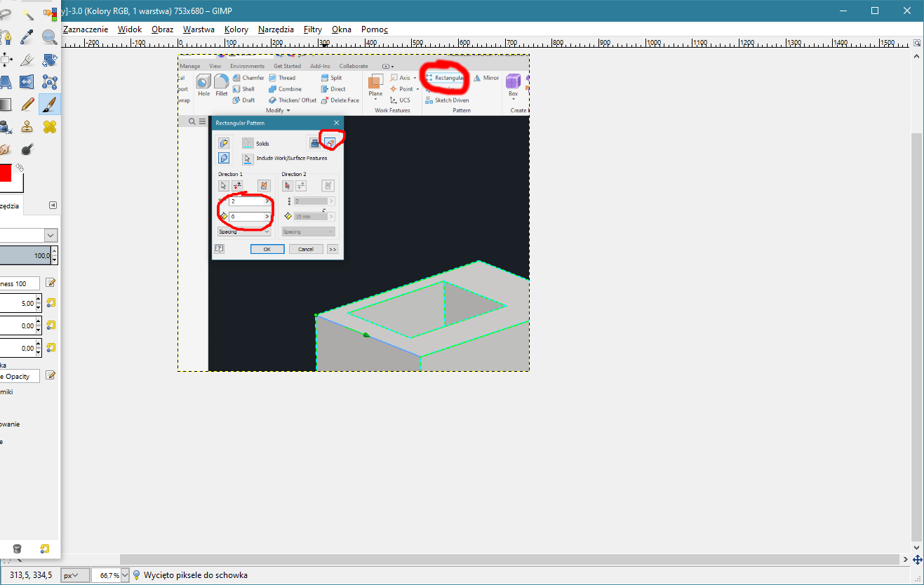
Task: Select the Zoom tool in GIMP toolbox
Action: (x=48, y=37)
